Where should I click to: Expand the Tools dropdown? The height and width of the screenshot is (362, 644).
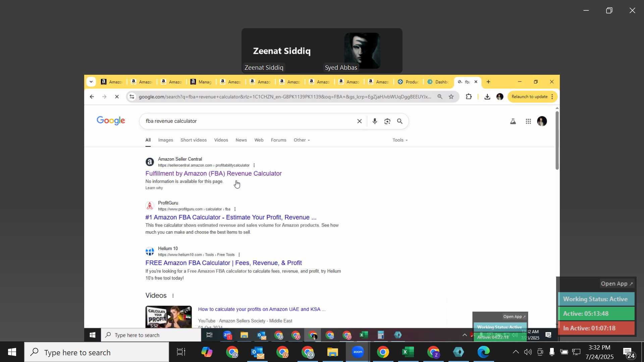400,140
